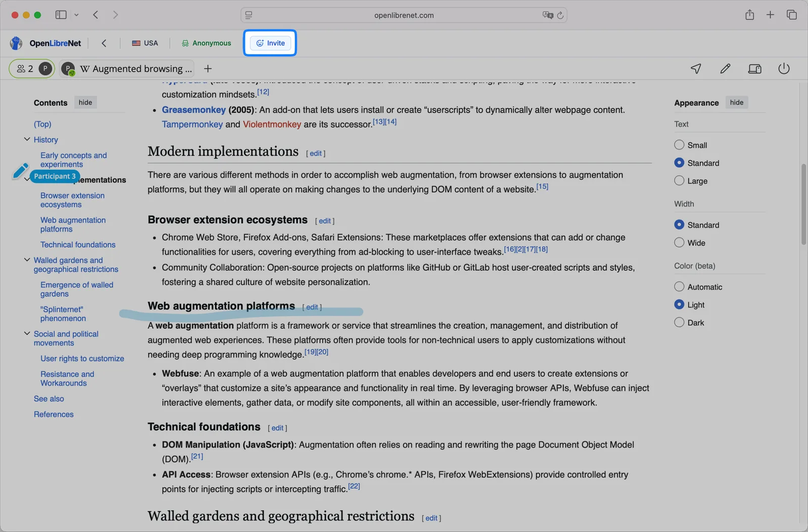Click the reader page icon in address bar
Screen dimensions: 808x532
[248, 15]
